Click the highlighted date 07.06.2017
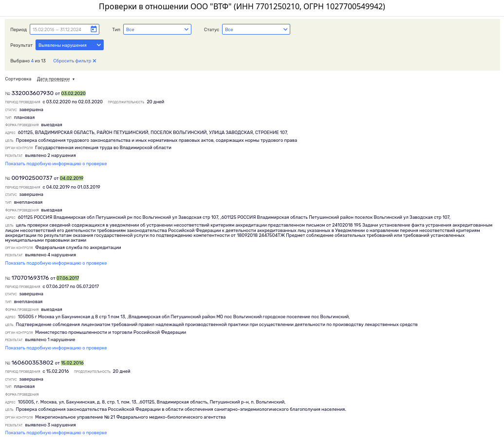 click(68, 278)
